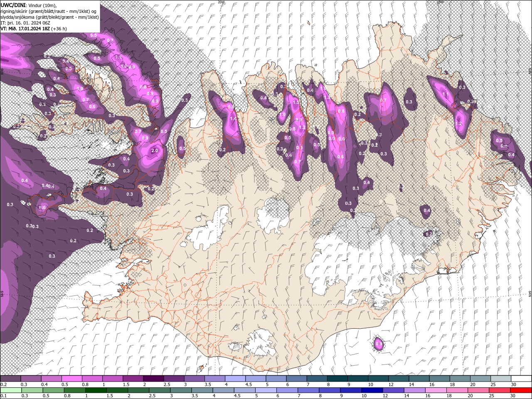532x399 pixels.
Task: Click the '15W' longitude label at the top edge
Action: (440, 2)
